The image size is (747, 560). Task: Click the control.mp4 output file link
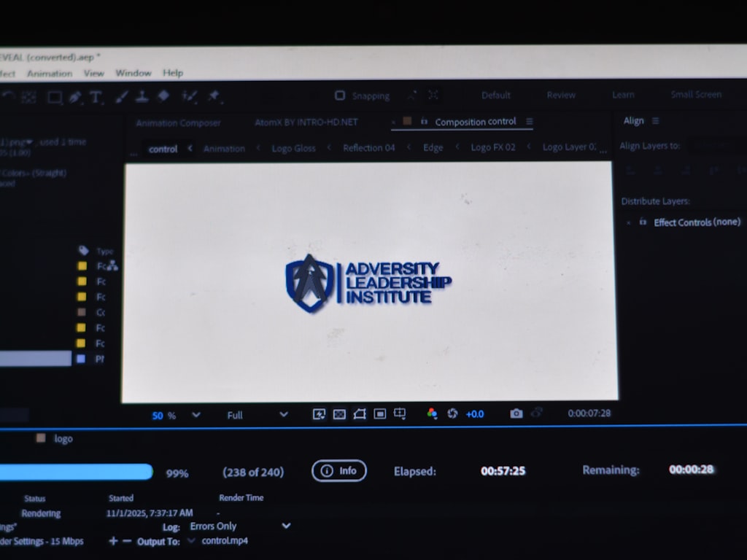(x=225, y=541)
